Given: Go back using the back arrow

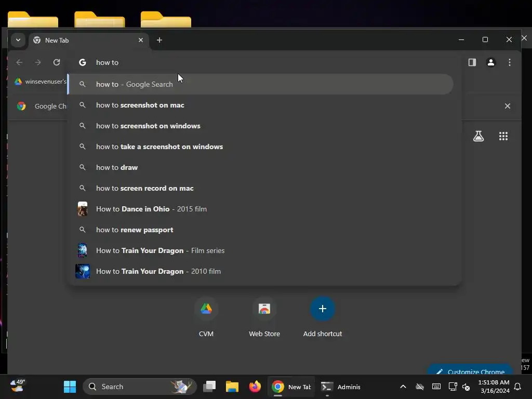Looking at the screenshot, I should [x=19, y=62].
